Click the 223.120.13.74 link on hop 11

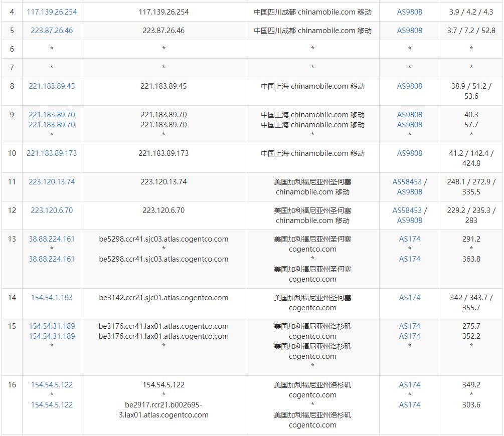(51, 182)
